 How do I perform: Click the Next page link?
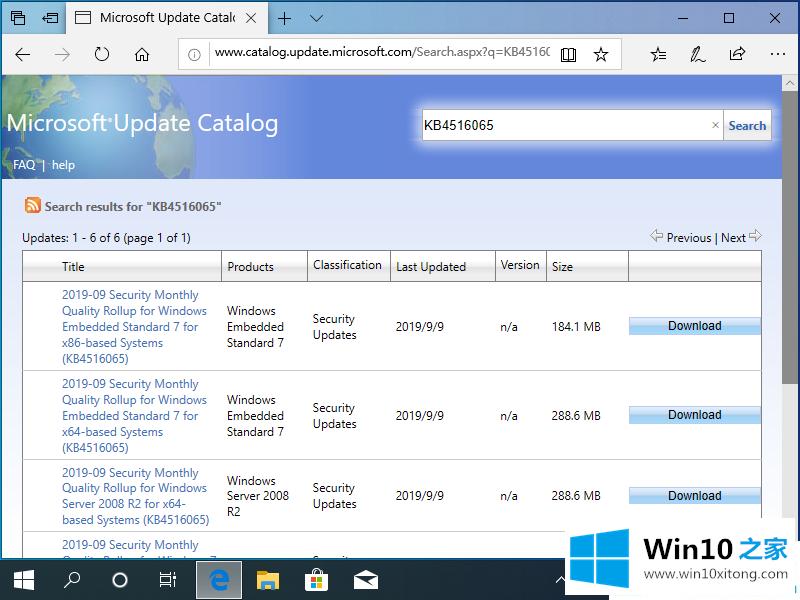pos(733,238)
